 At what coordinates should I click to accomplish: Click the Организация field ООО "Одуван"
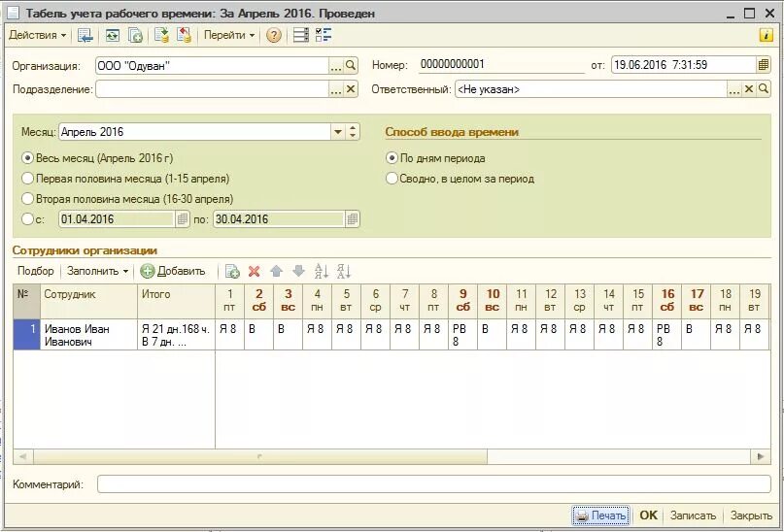[x=213, y=65]
